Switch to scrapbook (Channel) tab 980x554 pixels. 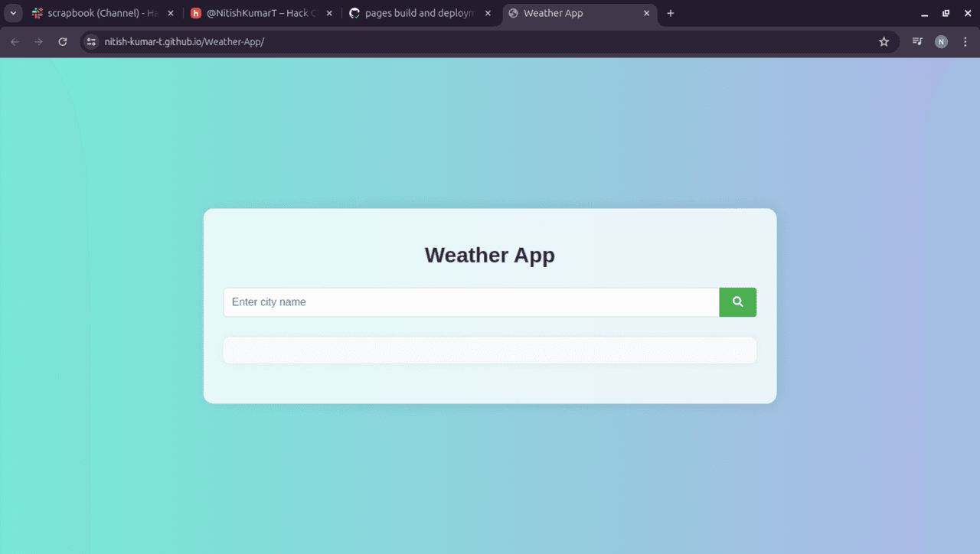click(103, 13)
